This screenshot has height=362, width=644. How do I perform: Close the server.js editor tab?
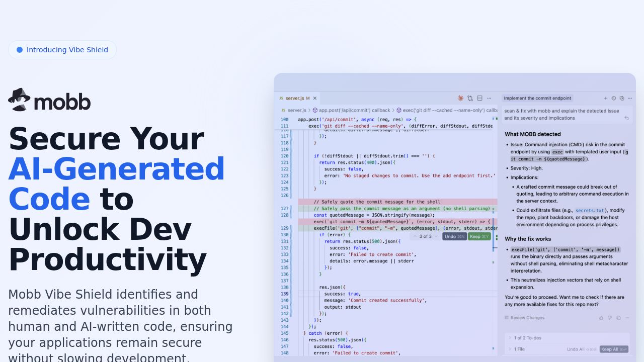click(315, 98)
